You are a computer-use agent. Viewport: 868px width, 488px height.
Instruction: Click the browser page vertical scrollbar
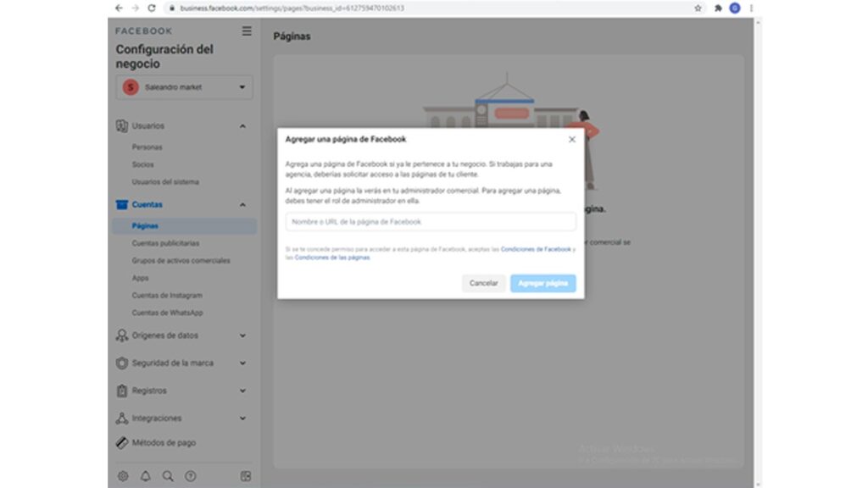pyautogui.click(x=758, y=252)
